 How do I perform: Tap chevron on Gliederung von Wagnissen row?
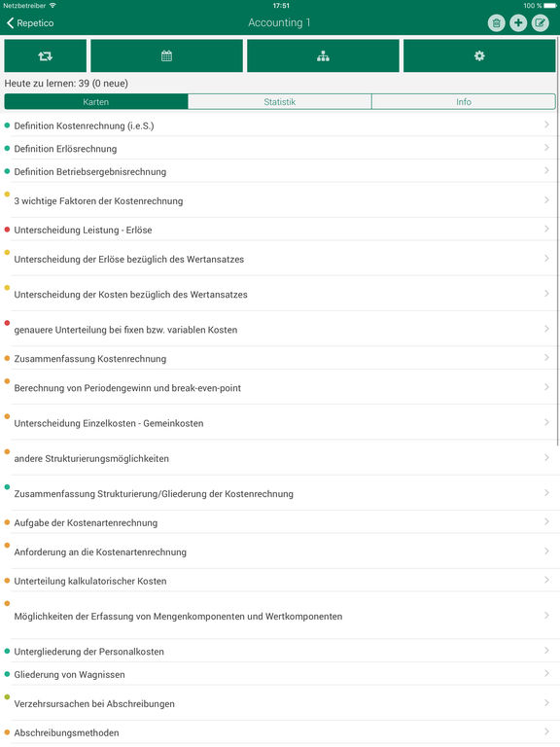[x=546, y=673]
